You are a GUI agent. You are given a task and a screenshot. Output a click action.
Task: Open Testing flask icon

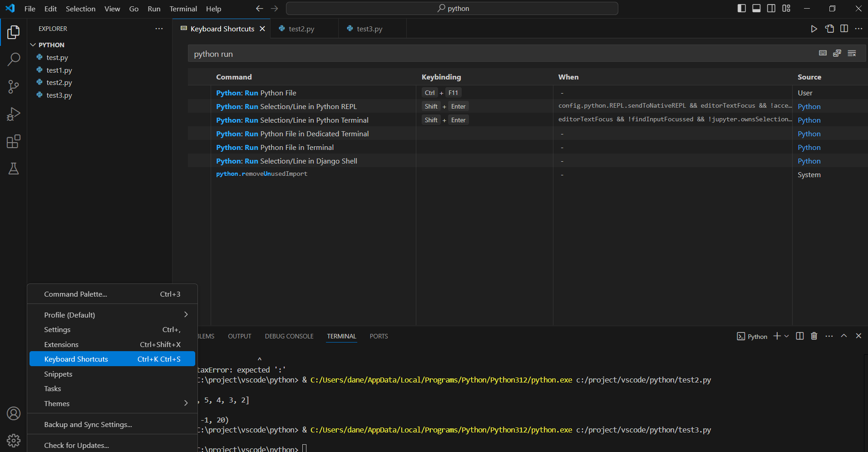(14, 169)
